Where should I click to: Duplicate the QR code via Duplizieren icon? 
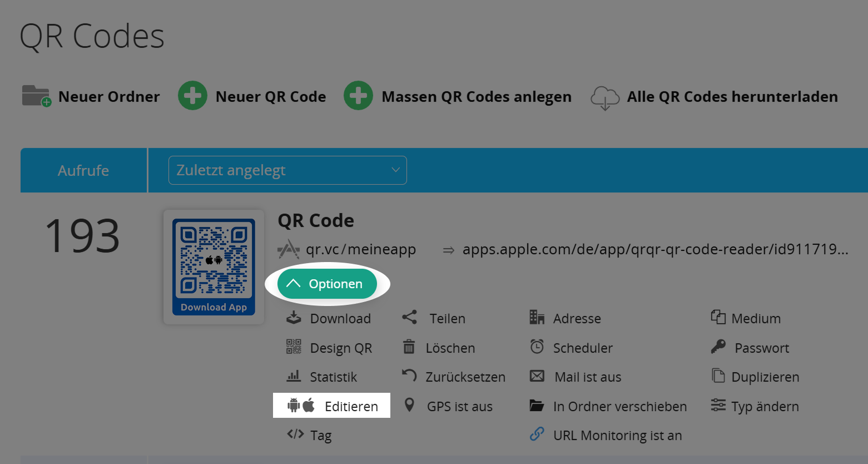pyautogui.click(x=718, y=376)
